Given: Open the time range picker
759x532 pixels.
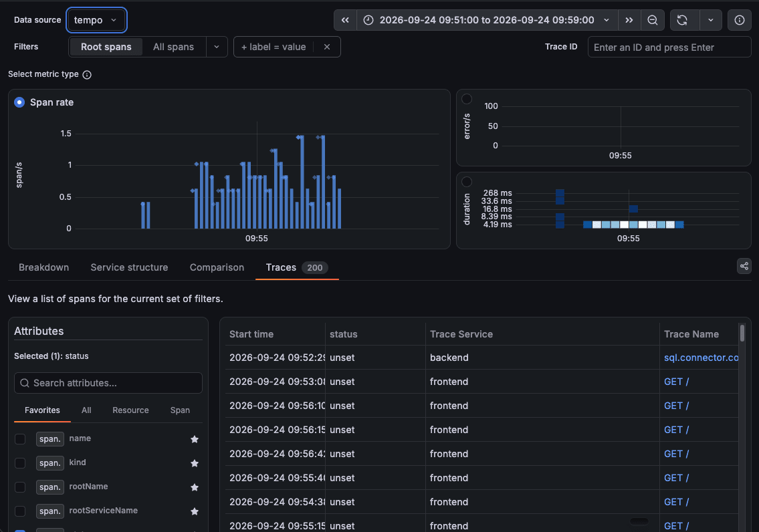Looking at the screenshot, I should [487, 20].
